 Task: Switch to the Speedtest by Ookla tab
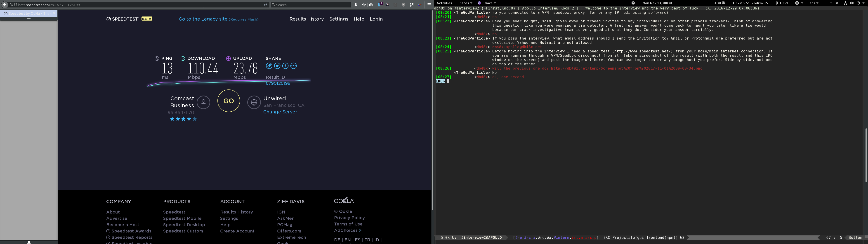(29, 13)
